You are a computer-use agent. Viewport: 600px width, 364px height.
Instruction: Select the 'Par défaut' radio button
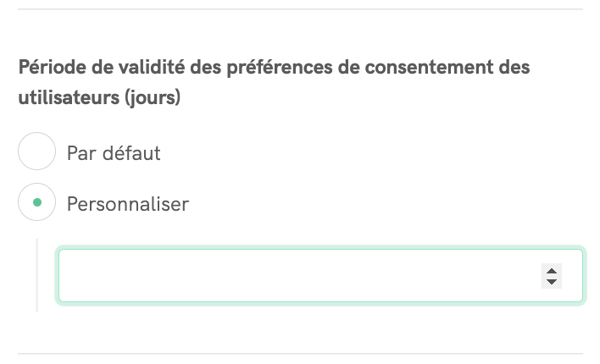tap(36, 153)
